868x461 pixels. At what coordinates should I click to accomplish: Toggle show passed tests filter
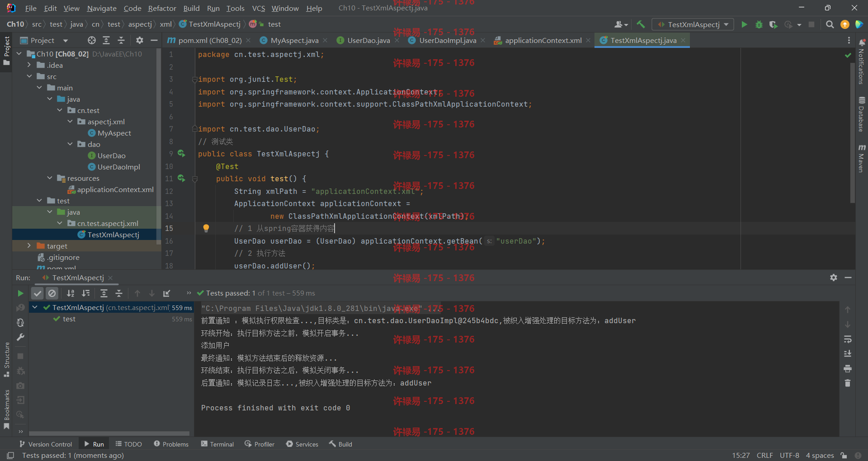38,293
